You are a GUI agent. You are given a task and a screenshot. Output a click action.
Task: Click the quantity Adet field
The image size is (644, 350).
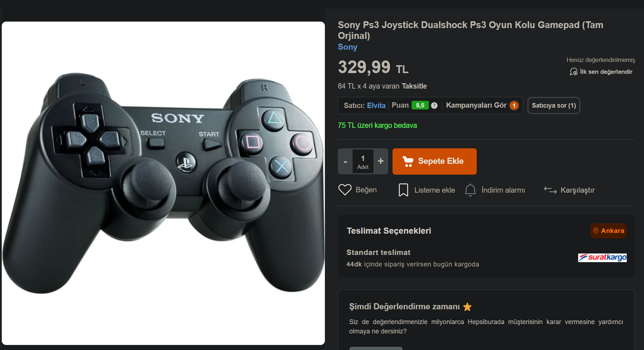coord(363,161)
